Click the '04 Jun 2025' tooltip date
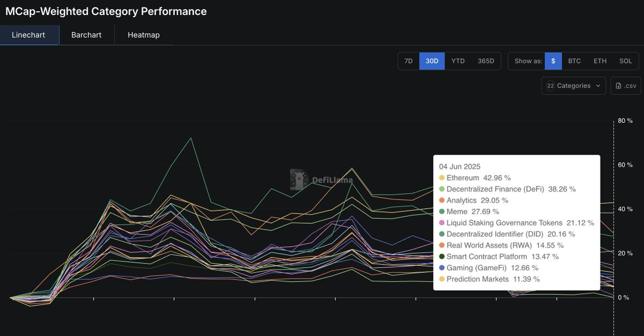The height and width of the screenshot is (336, 644). 460,166
